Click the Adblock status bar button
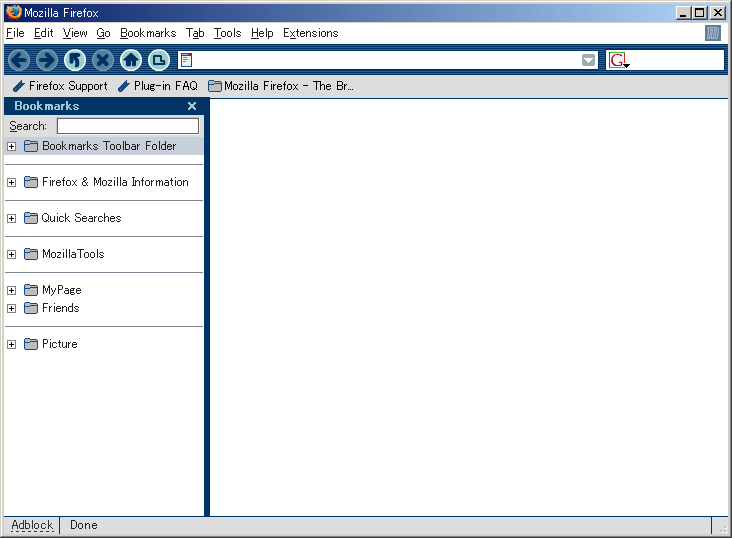This screenshot has width=732, height=538. 32,525
